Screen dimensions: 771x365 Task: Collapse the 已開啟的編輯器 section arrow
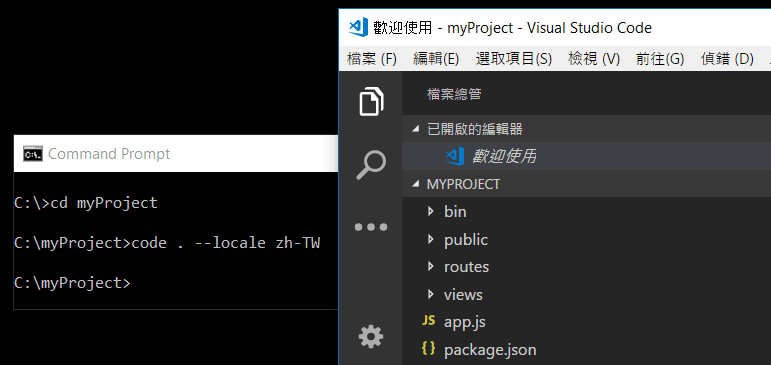[x=416, y=129]
